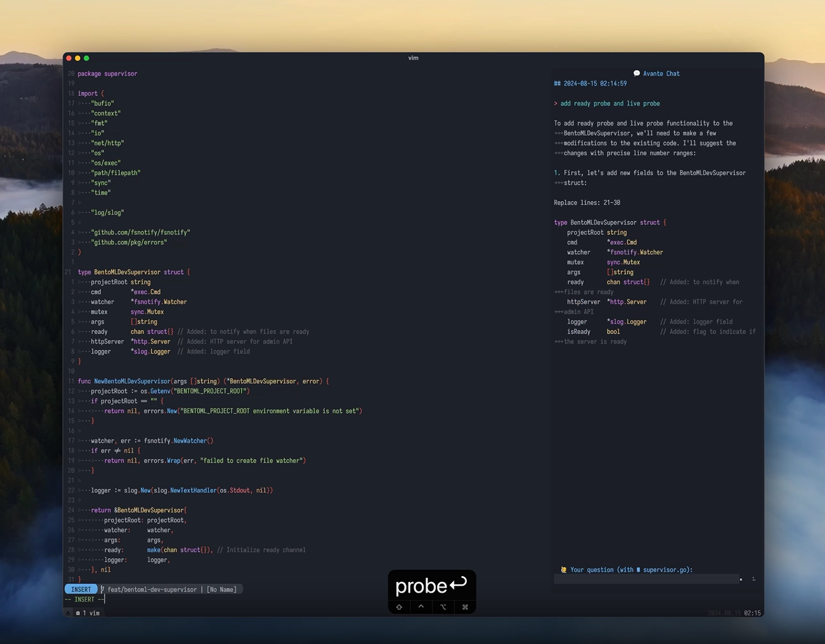Image resolution: width=825 pixels, height=644 pixels.
Task: Click the feat/bentoml-dev-supervisor branch name
Action: [151, 589]
